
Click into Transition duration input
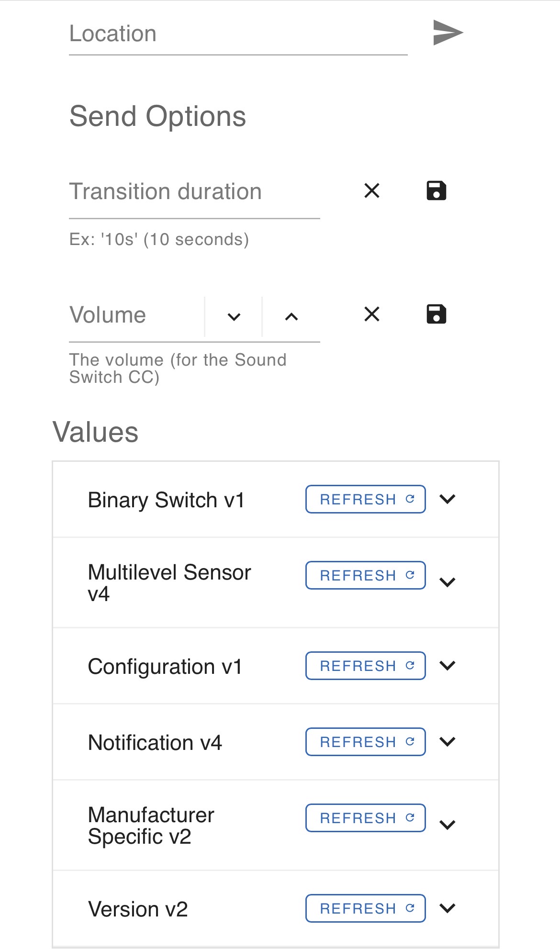[194, 192]
